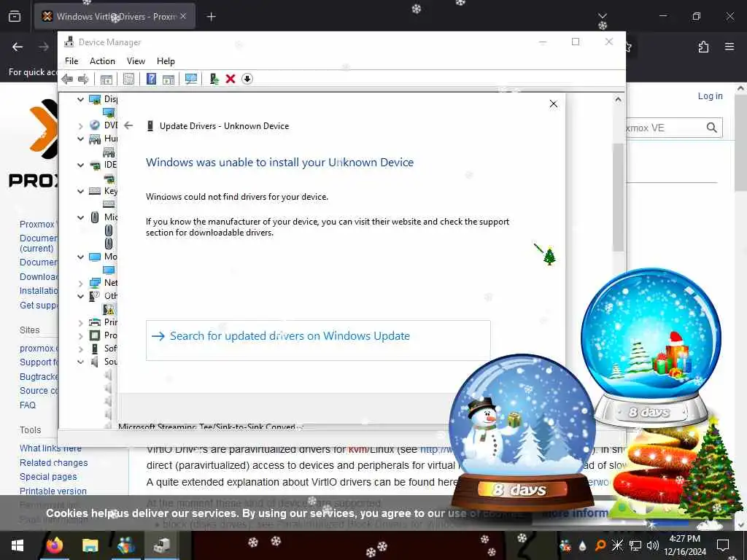The width and height of the screenshot is (747, 560).
Task: Click the taskbar clock showing 4:27 PM
Action: click(684, 545)
